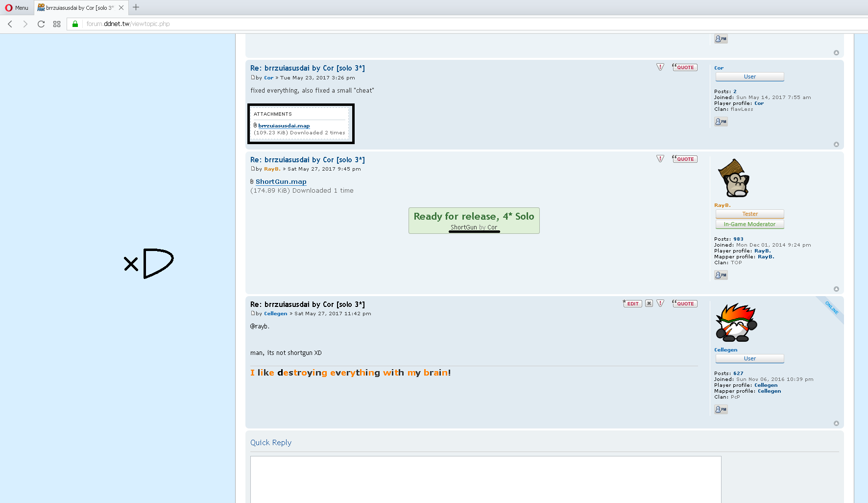Download brrzuiasusdai.map attachment

[x=284, y=126]
